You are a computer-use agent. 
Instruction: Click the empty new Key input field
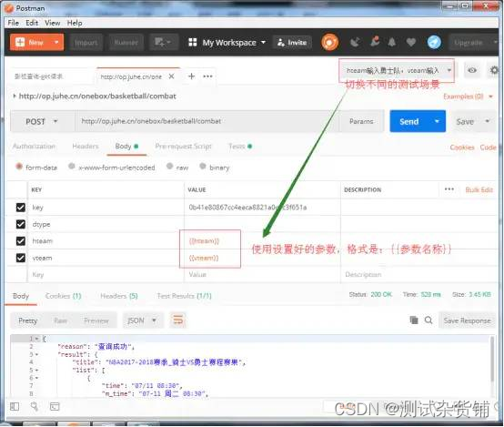coord(106,274)
